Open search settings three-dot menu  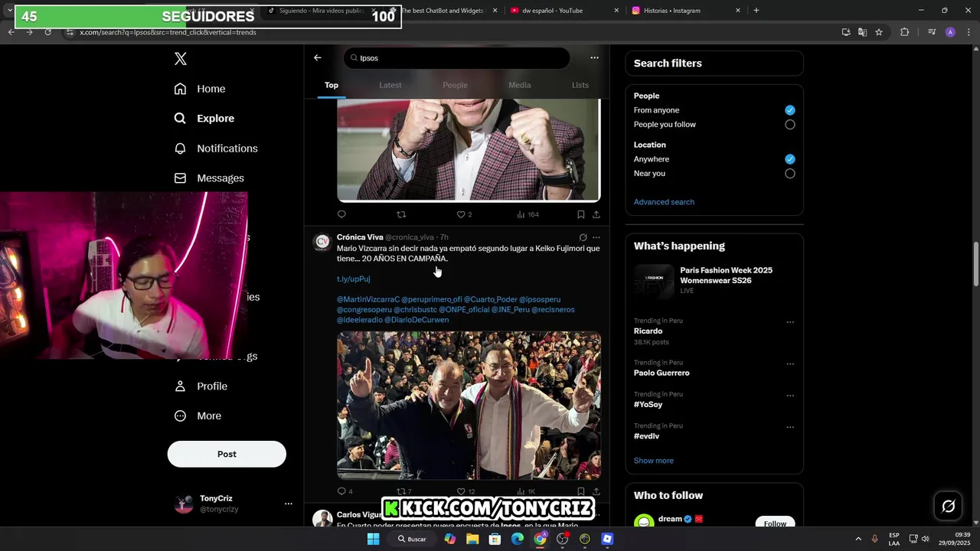(x=594, y=57)
